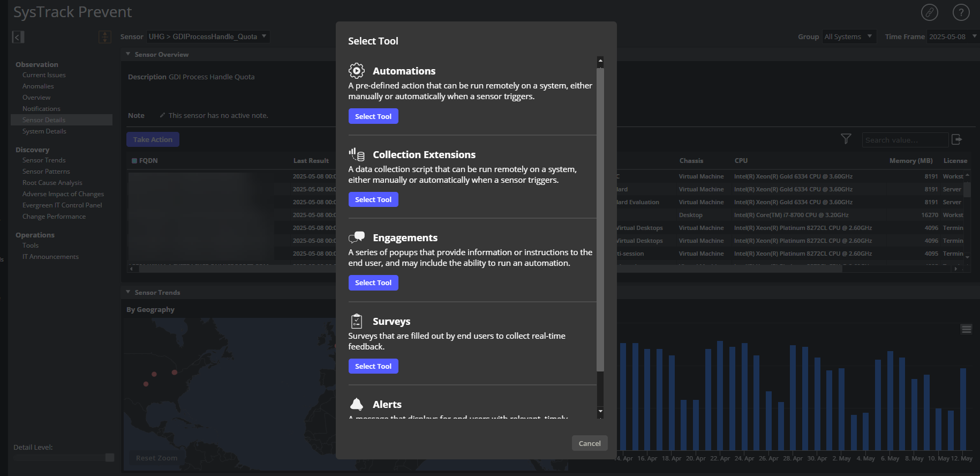
Task: Sort by CPU column header
Action: point(741,161)
